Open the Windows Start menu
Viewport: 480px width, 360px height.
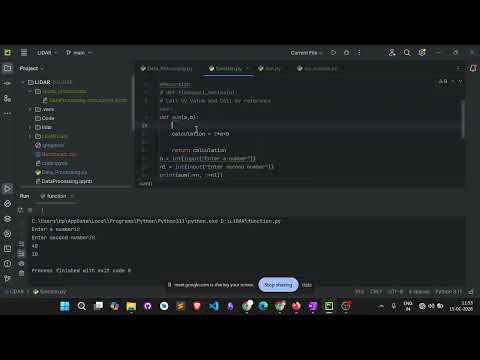pos(64,306)
